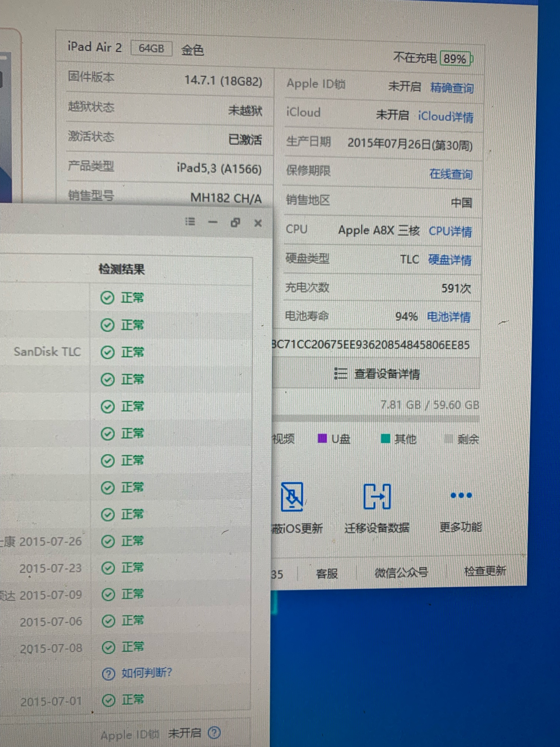The image size is (560, 747).
Task: Click check icon in 2015-07-26 row
Action: (108, 541)
